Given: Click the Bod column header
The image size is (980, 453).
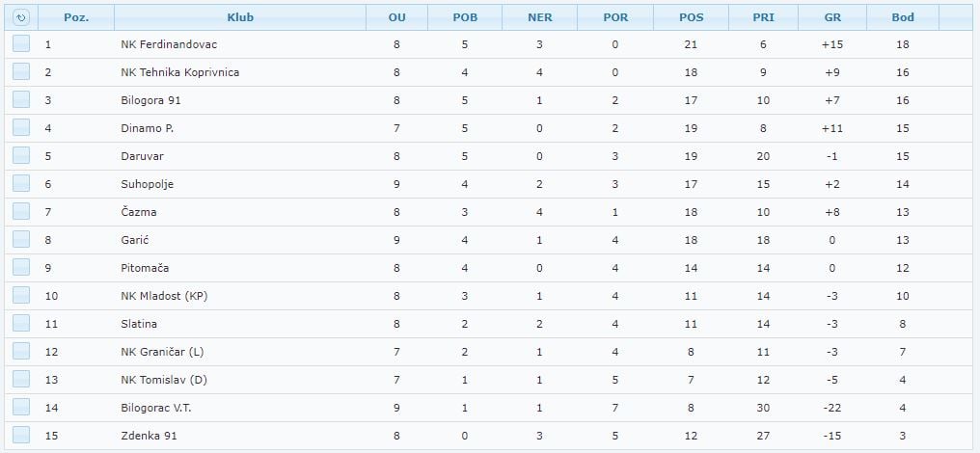Looking at the screenshot, I should 903,17.
